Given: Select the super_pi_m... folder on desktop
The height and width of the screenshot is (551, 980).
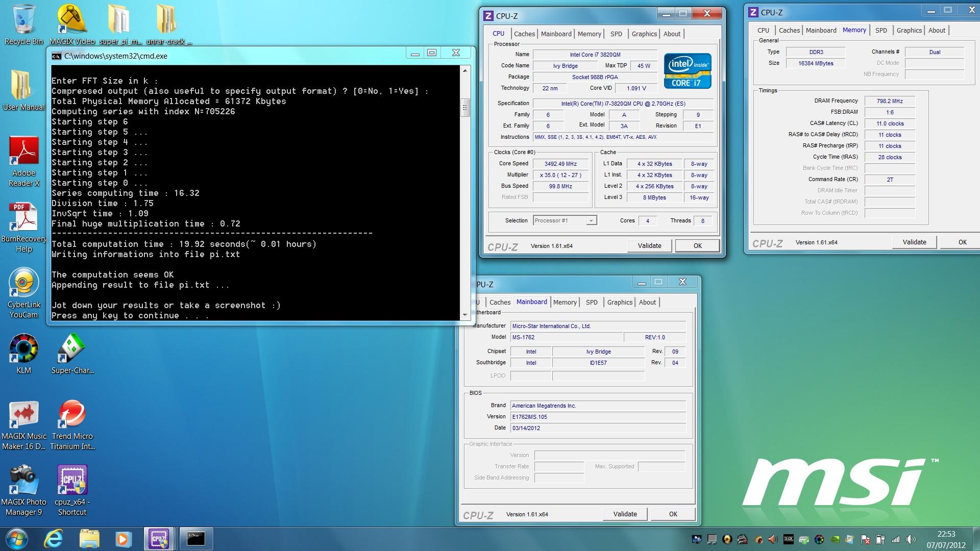Looking at the screenshot, I should click(x=120, y=24).
